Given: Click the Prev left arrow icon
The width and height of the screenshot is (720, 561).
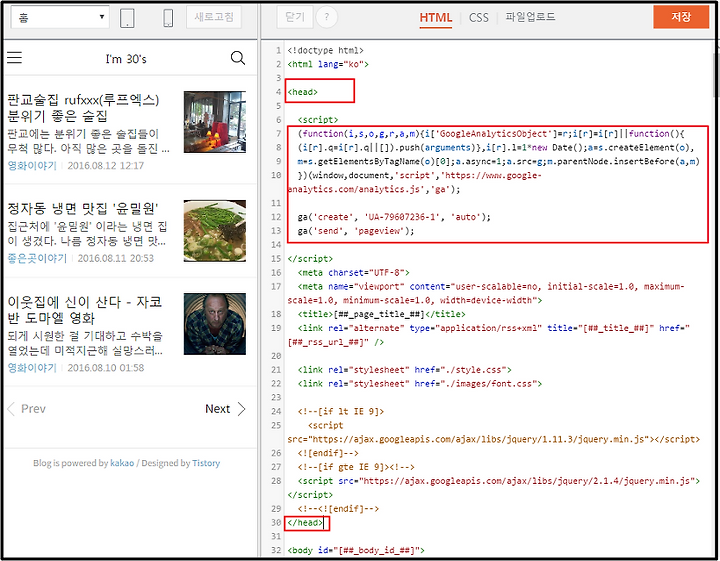Looking at the screenshot, I should pos(11,409).
